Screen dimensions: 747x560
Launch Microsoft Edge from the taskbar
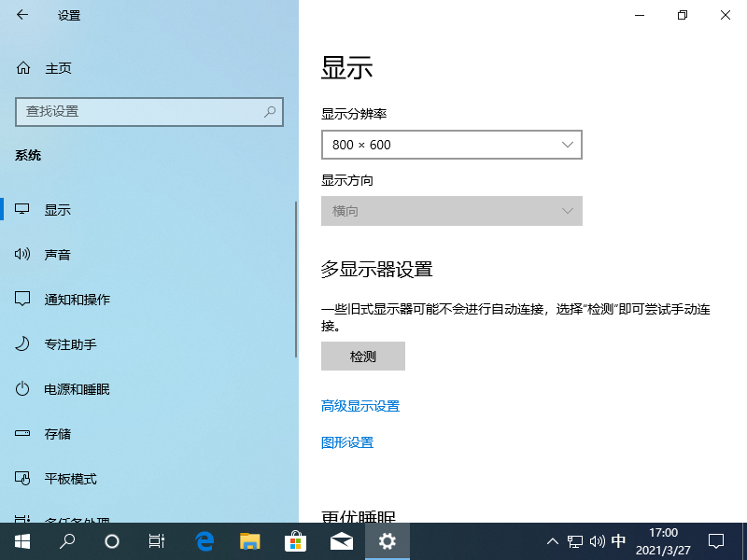[x=204, y=540]
